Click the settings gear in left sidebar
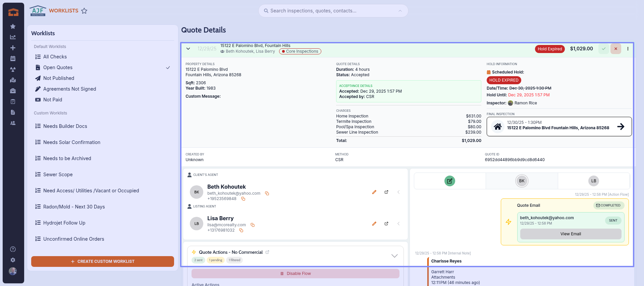The image size is (644, 286). [13, 260]
